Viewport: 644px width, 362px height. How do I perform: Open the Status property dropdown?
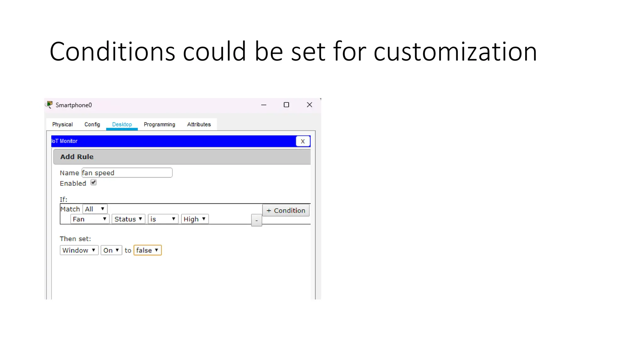(x=128, y=219)
